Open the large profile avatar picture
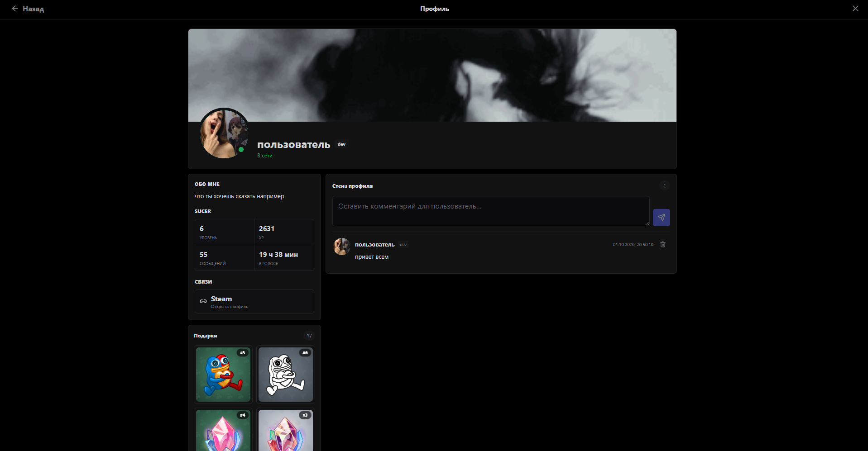 pos(224,133)
